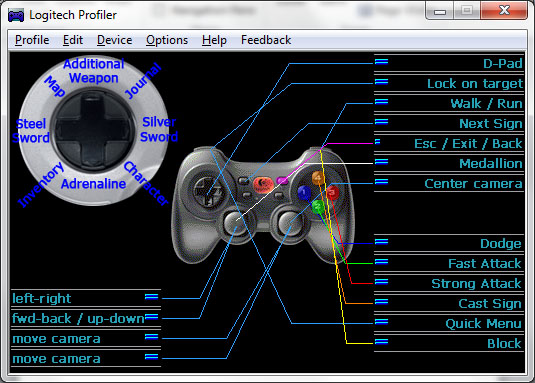Viewport: 535px width, 383px height.
Task: Select the left-right axis assignment
Action: point(41,298)
